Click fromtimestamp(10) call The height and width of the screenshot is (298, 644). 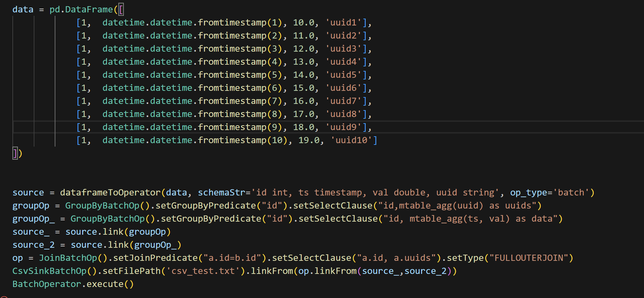coord(243,140)
